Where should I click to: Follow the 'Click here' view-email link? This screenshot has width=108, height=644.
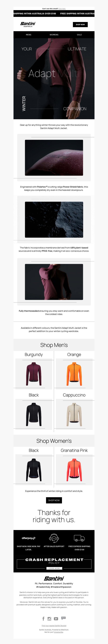[62, 9]
